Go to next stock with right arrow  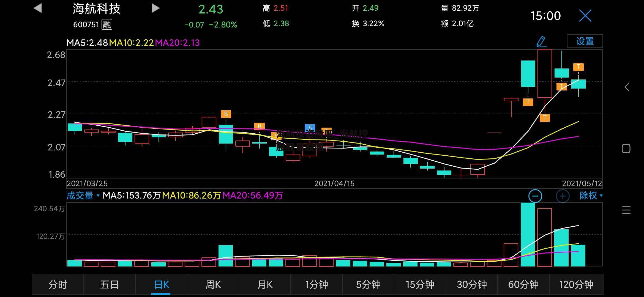coord(155,8)
